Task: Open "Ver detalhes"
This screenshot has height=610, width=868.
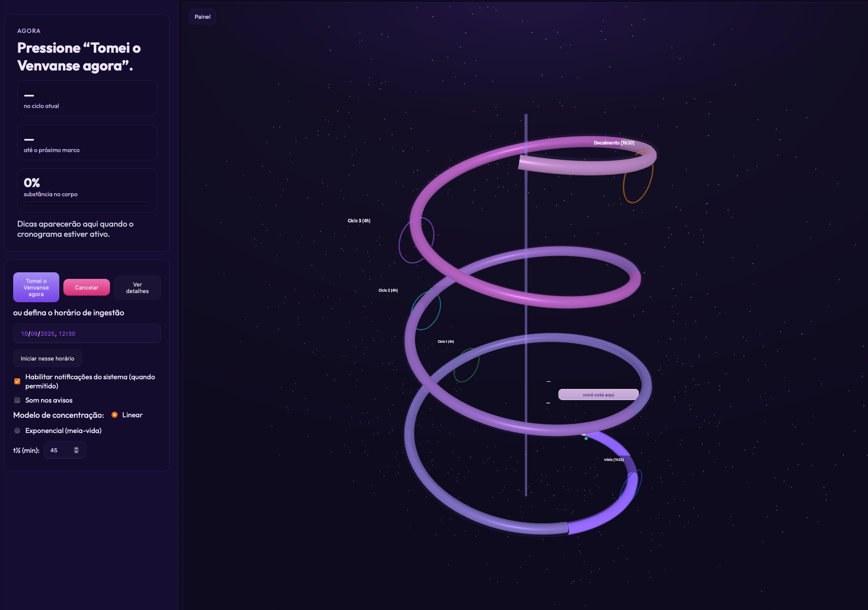Action: pos(137,287)
